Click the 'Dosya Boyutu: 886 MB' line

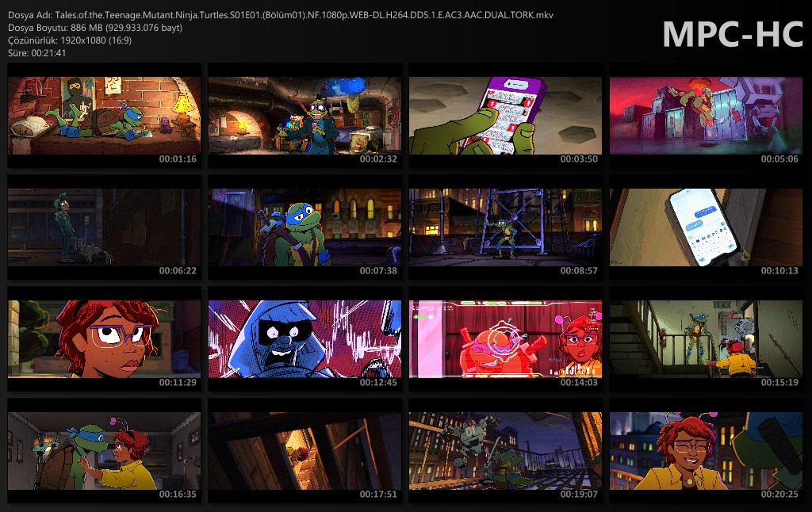[95, 28]
